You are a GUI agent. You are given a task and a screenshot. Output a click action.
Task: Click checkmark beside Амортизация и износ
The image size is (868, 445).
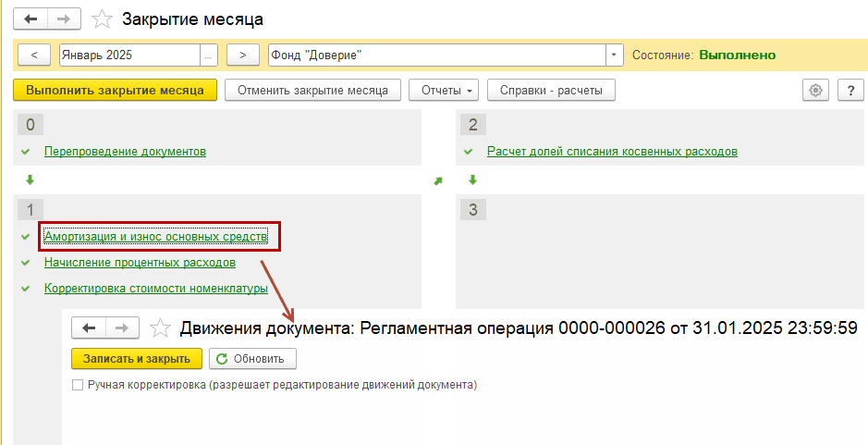(x=26, y=237)
